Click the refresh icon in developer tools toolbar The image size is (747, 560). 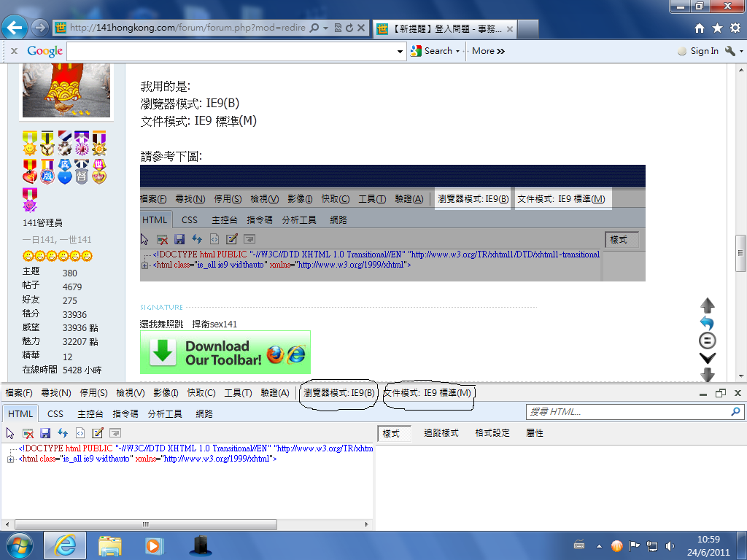coord(63,433)
